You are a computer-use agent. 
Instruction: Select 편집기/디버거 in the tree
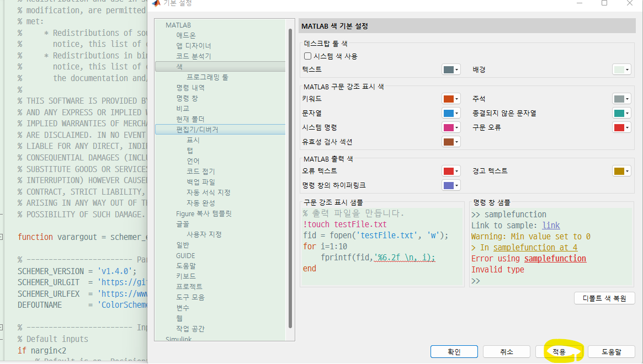[220, 130]
